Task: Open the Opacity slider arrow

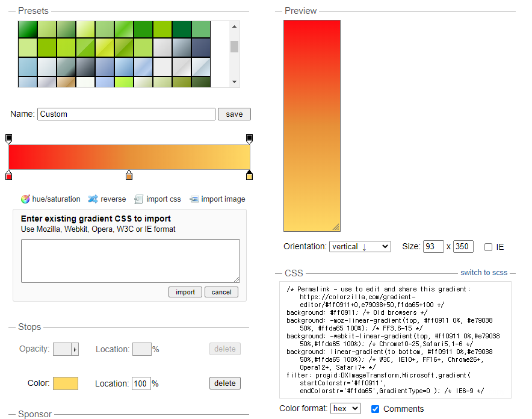Action: [75, 349]
